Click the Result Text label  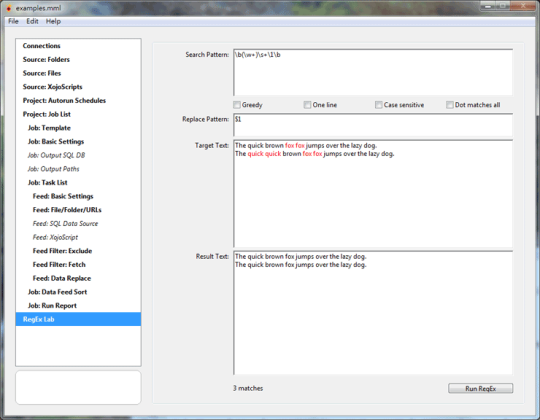[x=212, y=256]
